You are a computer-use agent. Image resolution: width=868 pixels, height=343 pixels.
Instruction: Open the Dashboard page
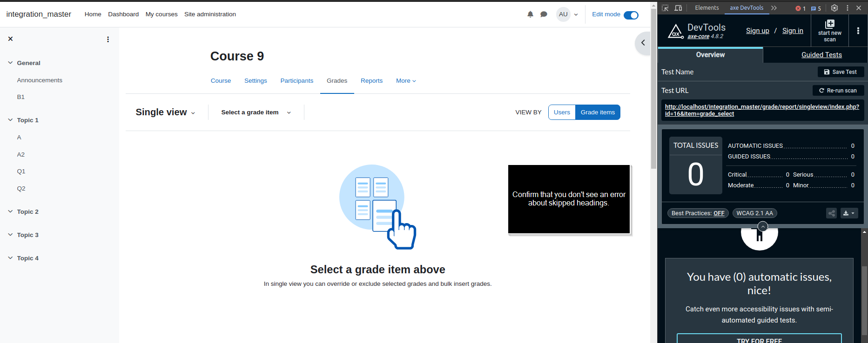click(123, 14)
